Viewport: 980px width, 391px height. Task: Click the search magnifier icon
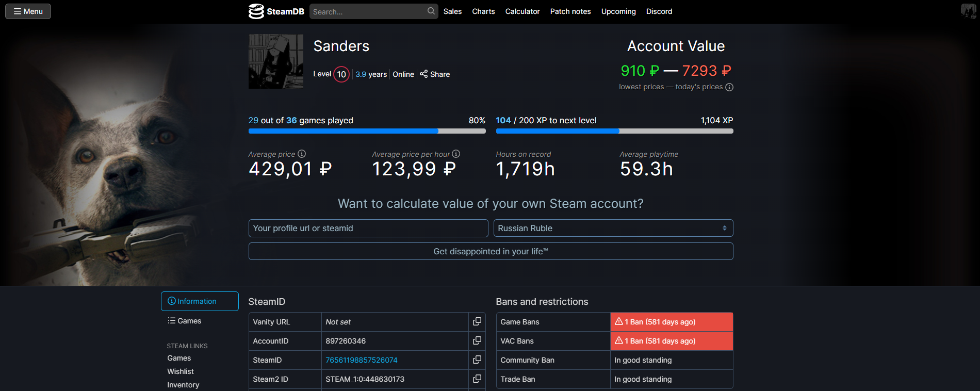[431, 11]
